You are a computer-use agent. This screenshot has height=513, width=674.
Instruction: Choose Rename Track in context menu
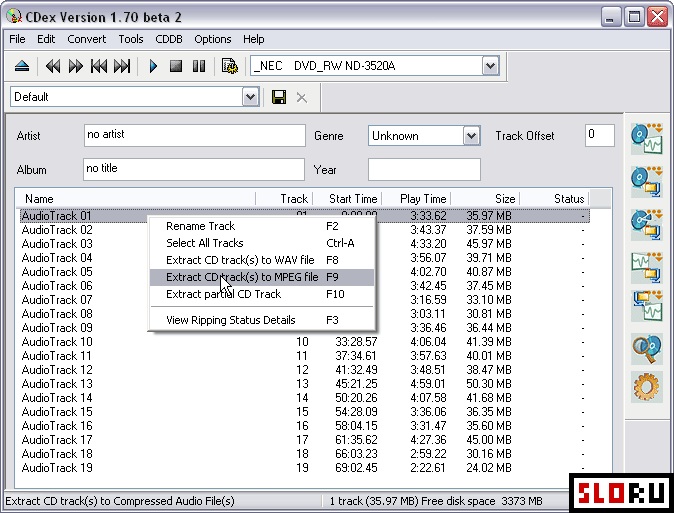pyautogui.click(x=262, y=226)
